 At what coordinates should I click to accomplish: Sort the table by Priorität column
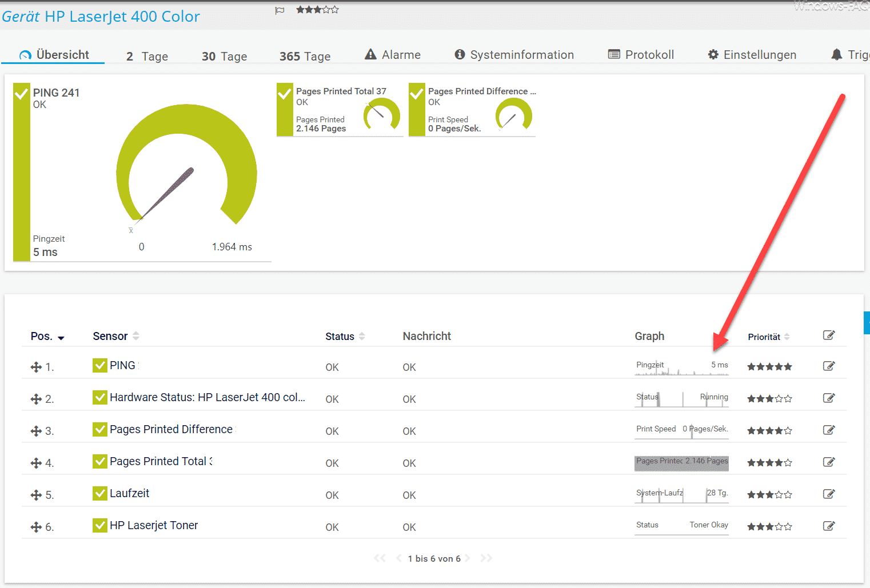(769, 337)
